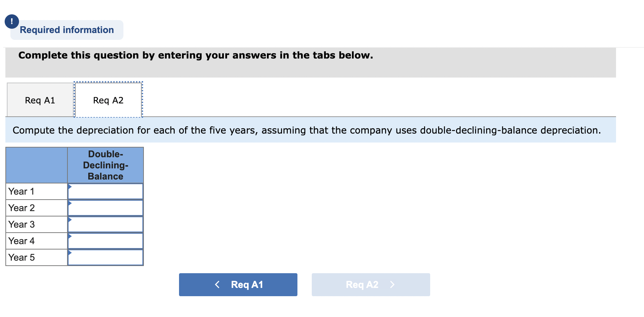Click the blue marker beside Year 5 cell

(x=69, y=253)
